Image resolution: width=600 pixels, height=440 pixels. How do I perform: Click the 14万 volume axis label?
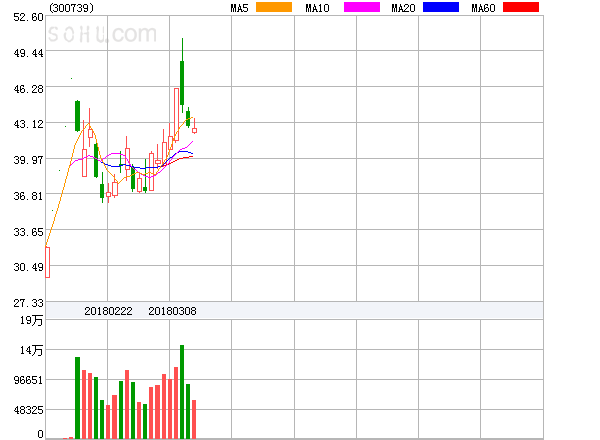32,350
